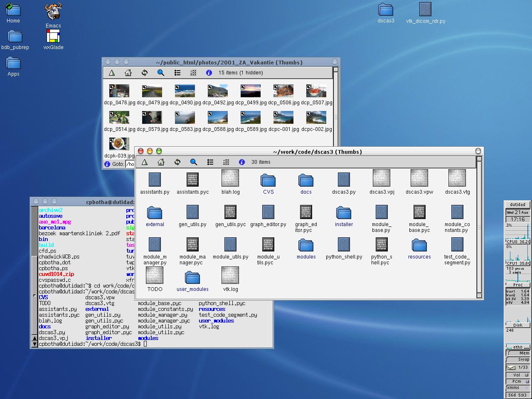Click the Mem meter in gkrellm
This screenshot has height=399, width=532.
(x=517, y=353)
